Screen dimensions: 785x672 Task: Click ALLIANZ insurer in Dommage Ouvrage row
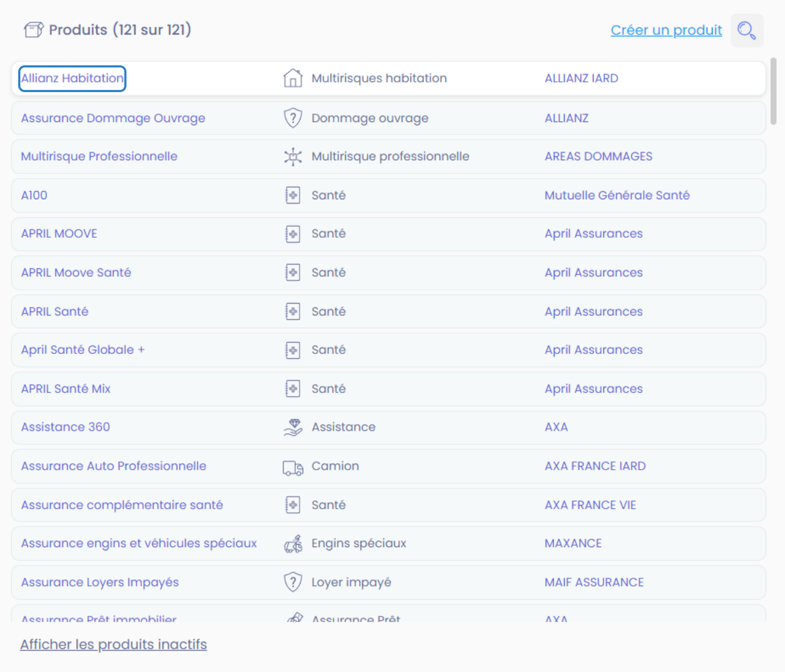point(566,118)
